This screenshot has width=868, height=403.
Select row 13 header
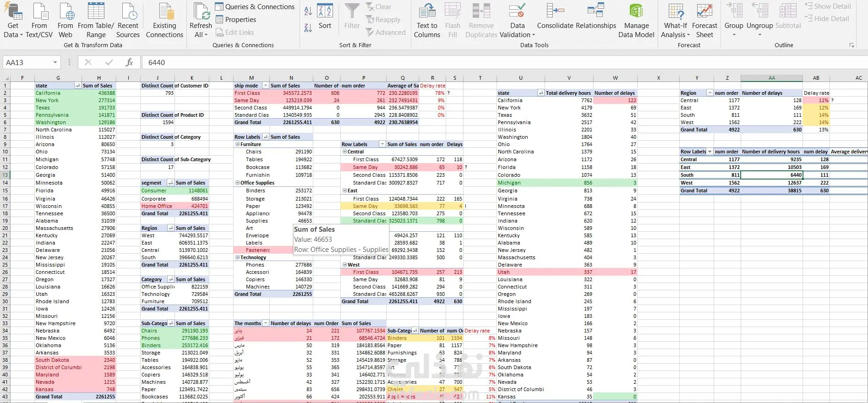click(5, 175)
